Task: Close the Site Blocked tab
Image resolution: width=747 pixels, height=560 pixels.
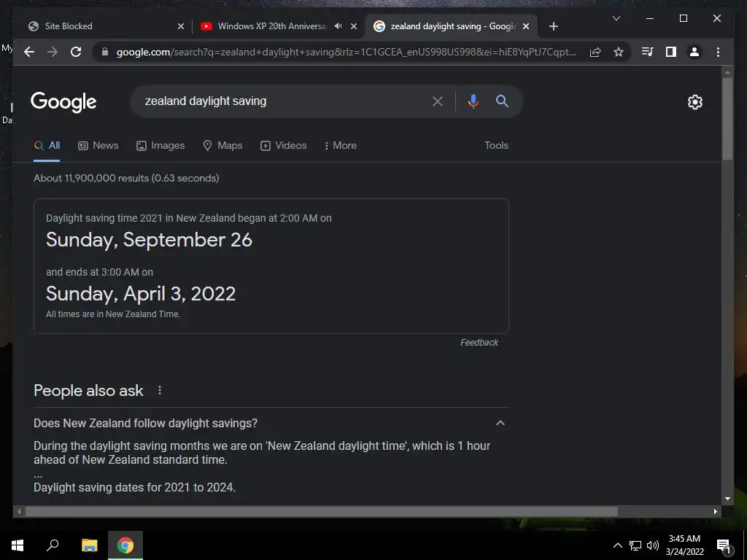Action: [x=181, y=26]
